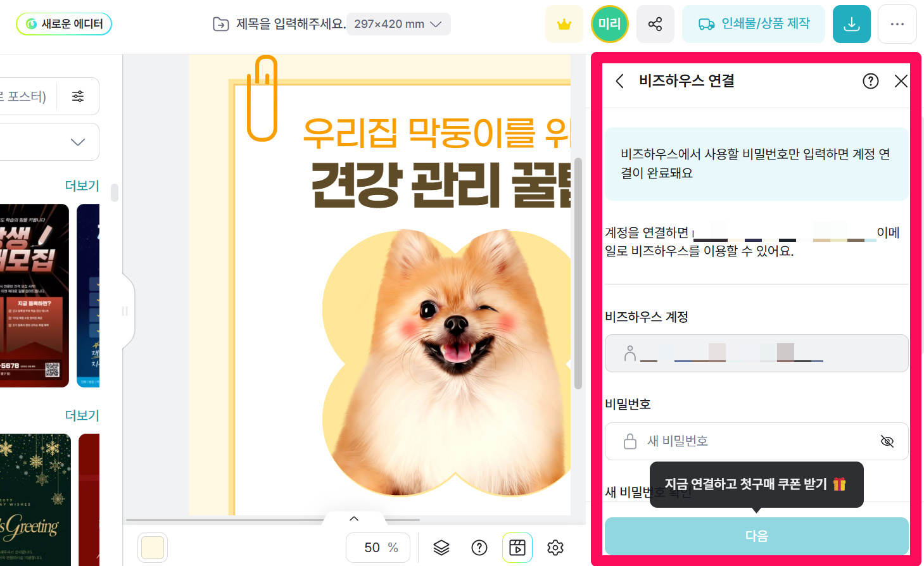Click the 새로운 에디터 button
The image size is (924, 566).
[x=64, y=24]
